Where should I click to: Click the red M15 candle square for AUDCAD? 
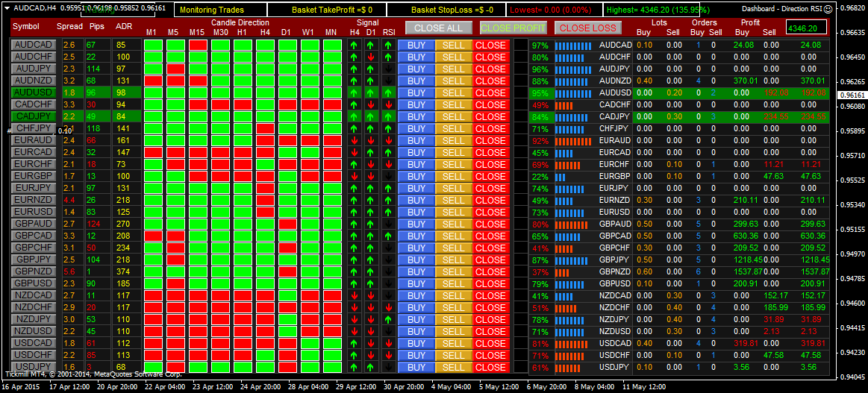pos(198,45)
